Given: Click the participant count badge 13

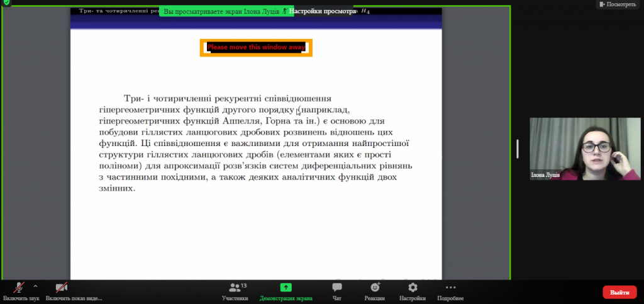Looking at the screenshot, I should pos(243,285).
